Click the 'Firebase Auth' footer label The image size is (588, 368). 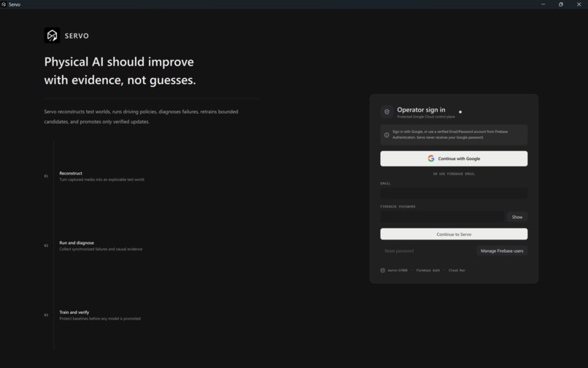428,270
